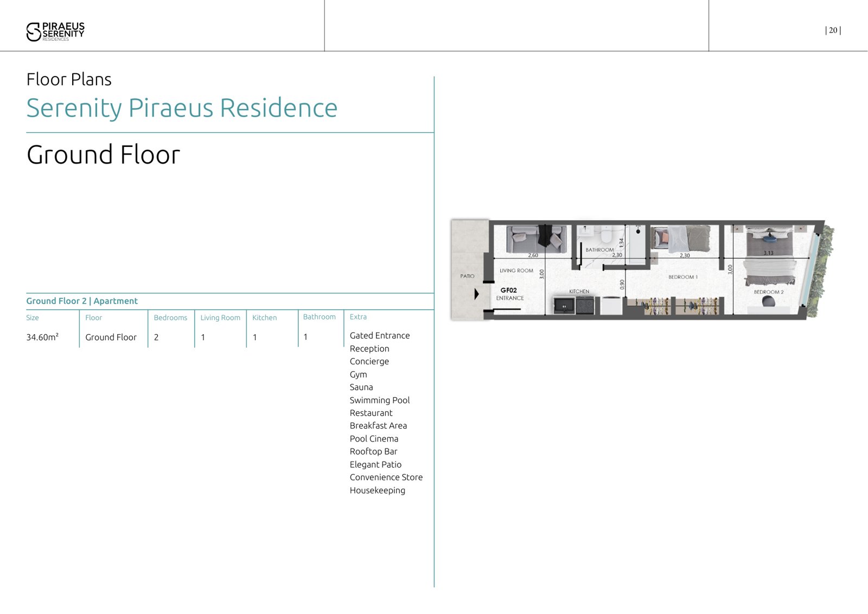This screenshot has width=868, height=614.
Task: Click the 'Size' column header
Action: click(33, 317)
